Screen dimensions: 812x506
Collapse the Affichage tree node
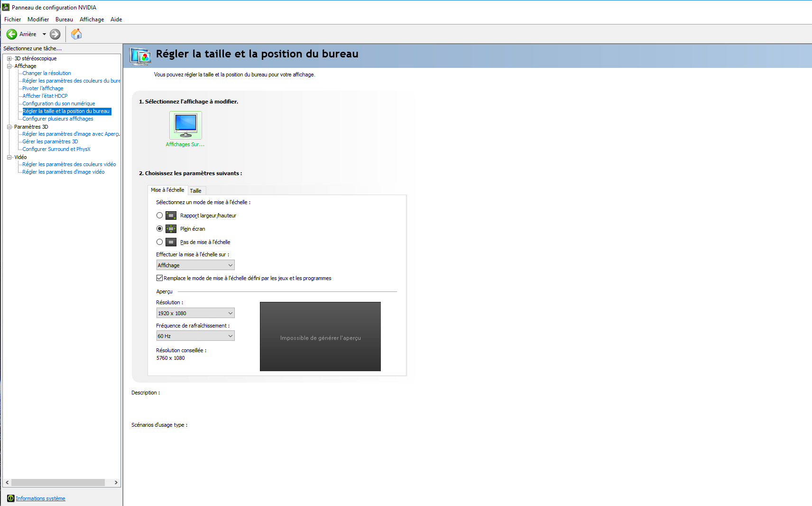[x=9, y=66]
